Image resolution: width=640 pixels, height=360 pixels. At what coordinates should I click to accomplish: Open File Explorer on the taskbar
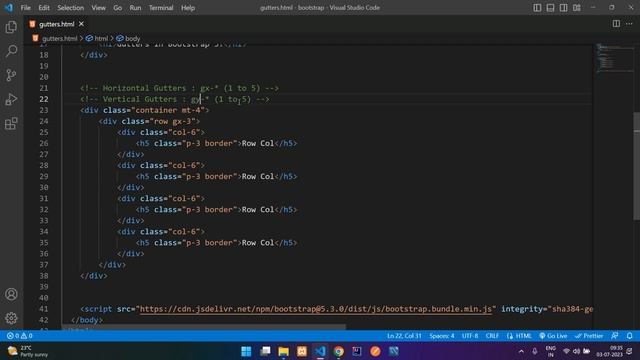point(283,351)
